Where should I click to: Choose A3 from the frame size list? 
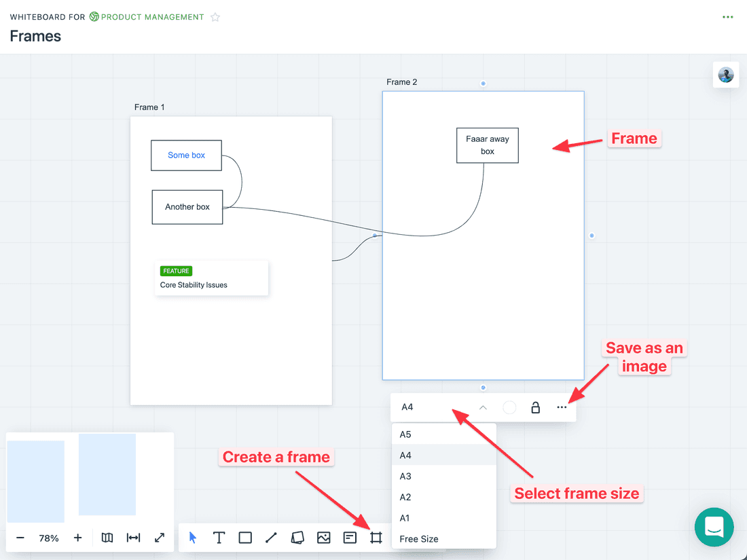[x=405, y=476]
